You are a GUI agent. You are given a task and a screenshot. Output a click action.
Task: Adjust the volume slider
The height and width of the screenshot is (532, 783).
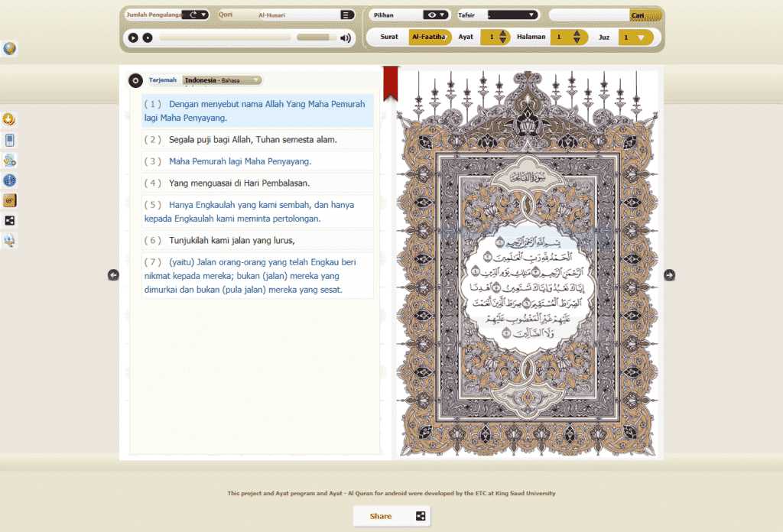pyautogui.click(x=316, y=37)
